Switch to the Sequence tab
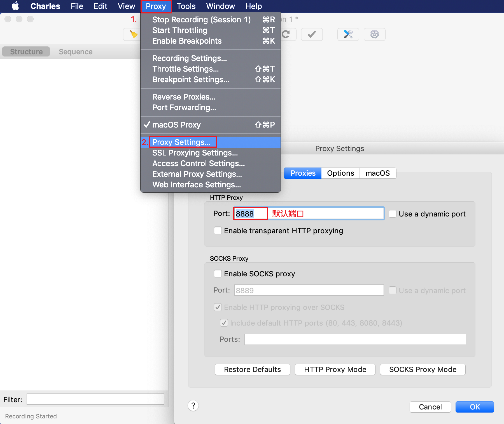The width and height of the screenshot is (504, 424). pos(76,52)
